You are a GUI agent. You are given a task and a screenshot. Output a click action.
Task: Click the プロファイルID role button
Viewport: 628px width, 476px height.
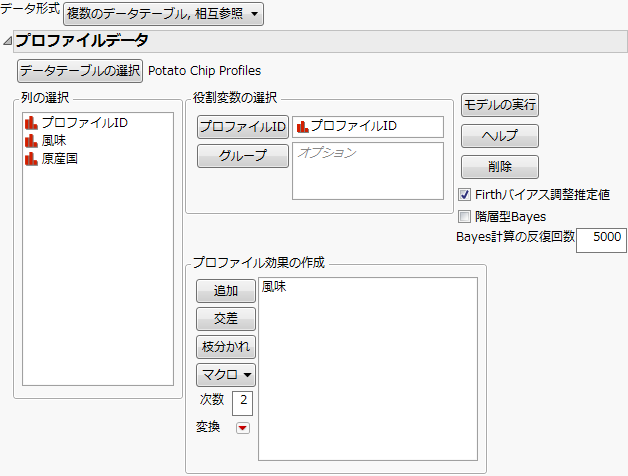(x=243, y=127)
